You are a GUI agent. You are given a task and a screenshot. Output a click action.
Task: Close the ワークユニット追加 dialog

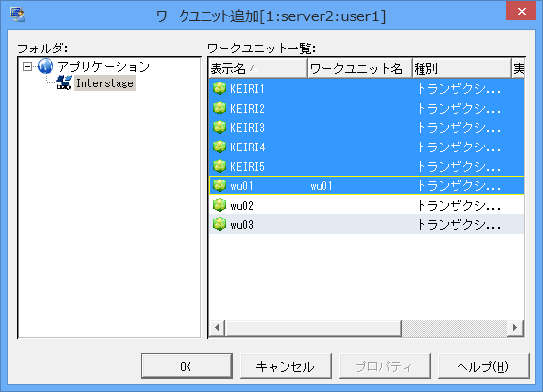pos(521,11)
